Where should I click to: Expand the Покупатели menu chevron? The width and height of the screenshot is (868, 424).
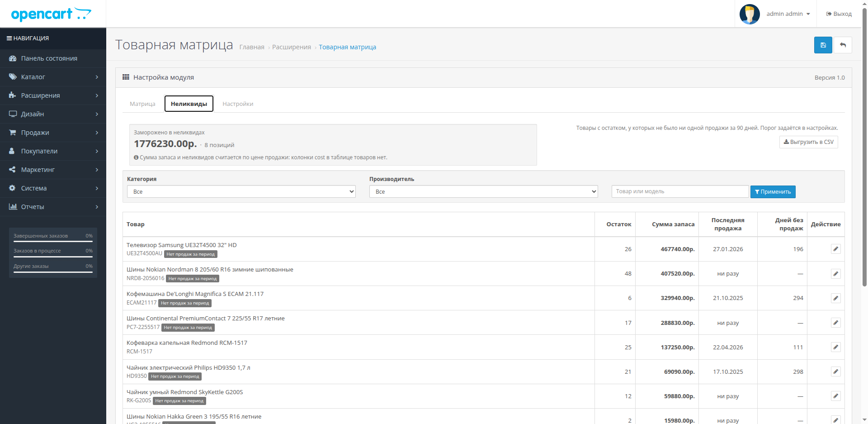97,151
